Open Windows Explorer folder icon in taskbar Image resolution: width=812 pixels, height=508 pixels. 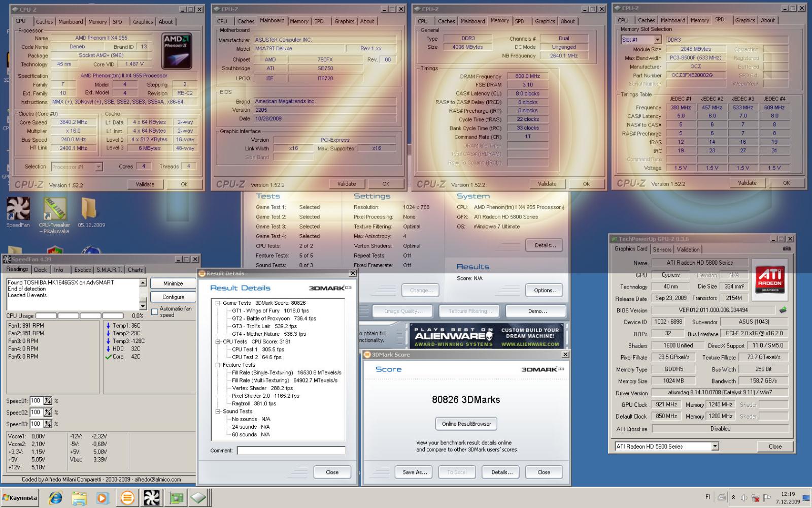click(79, 498)
